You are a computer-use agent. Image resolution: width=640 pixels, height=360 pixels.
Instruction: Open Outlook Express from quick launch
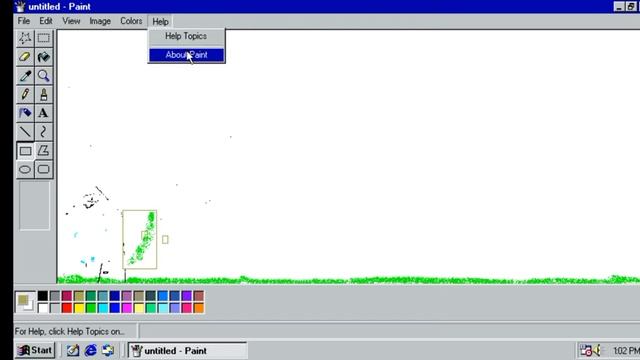click(108, 350)
